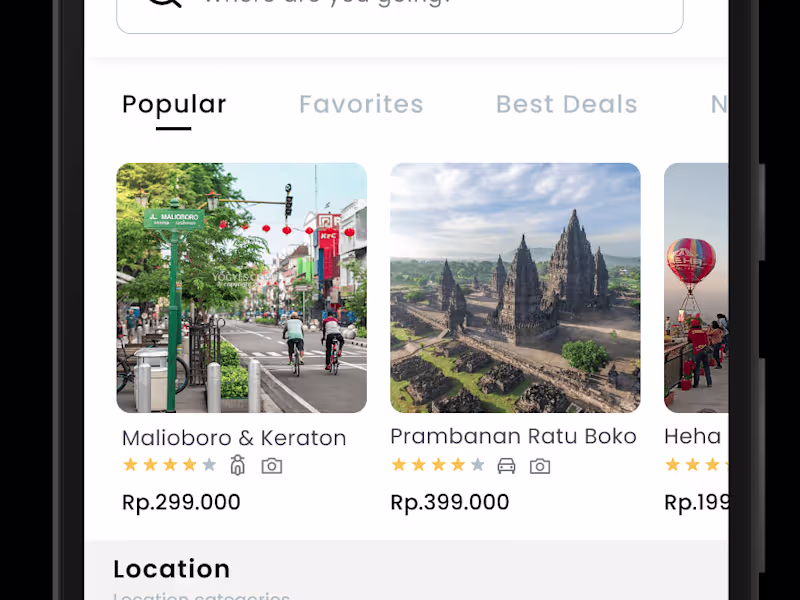Click the camera icon for Prambanan Ratu Boko
The width and height of the screenshot is (800, 600).
pos(540,465)
